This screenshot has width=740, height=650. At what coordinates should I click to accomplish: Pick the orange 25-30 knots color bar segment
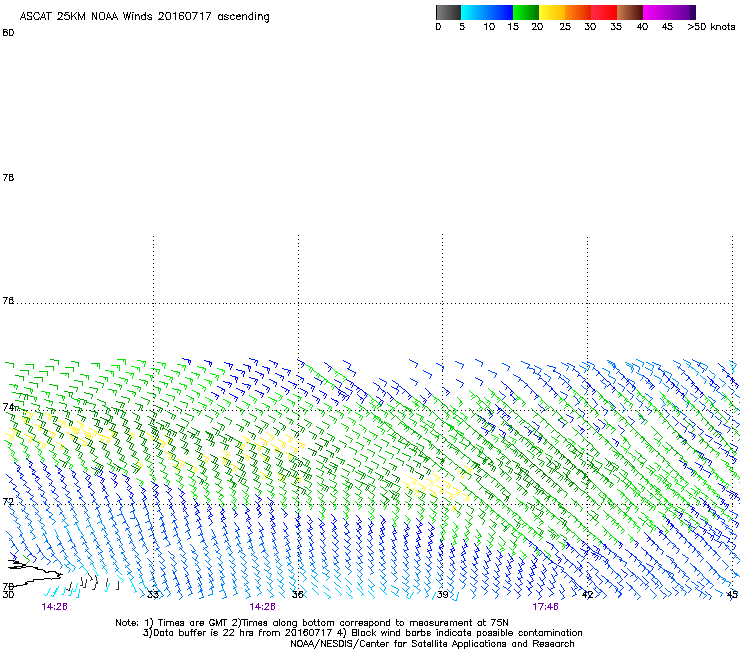(x=578, y=12)
